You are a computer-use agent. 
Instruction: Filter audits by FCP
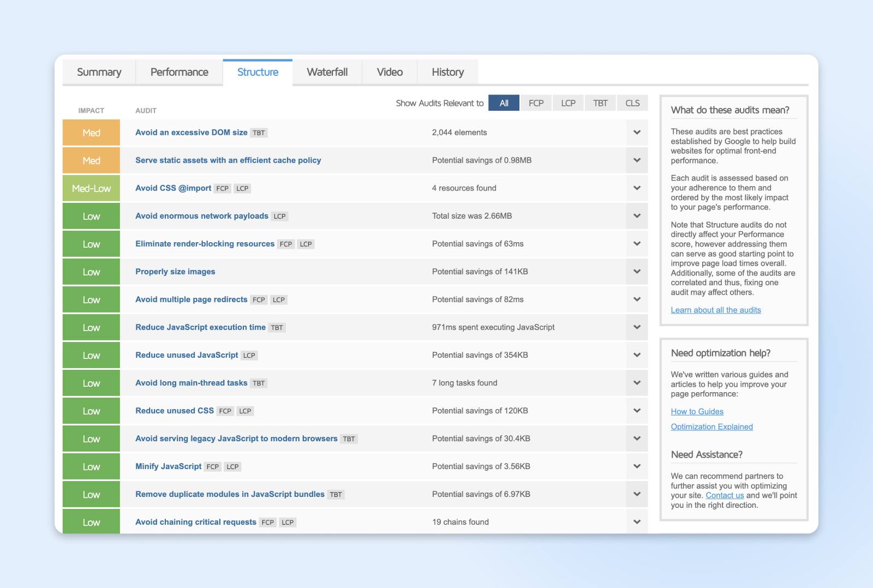click(536, 103)
